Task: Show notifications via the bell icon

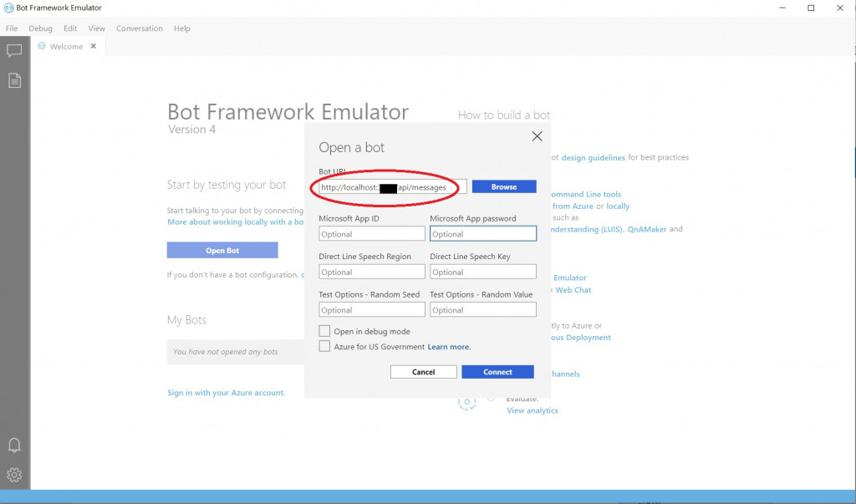Action: tap(15, 445)
